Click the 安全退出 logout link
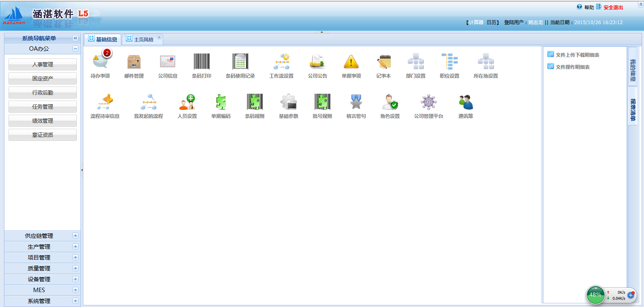644x307 pixels. click(x=613, y=8)
